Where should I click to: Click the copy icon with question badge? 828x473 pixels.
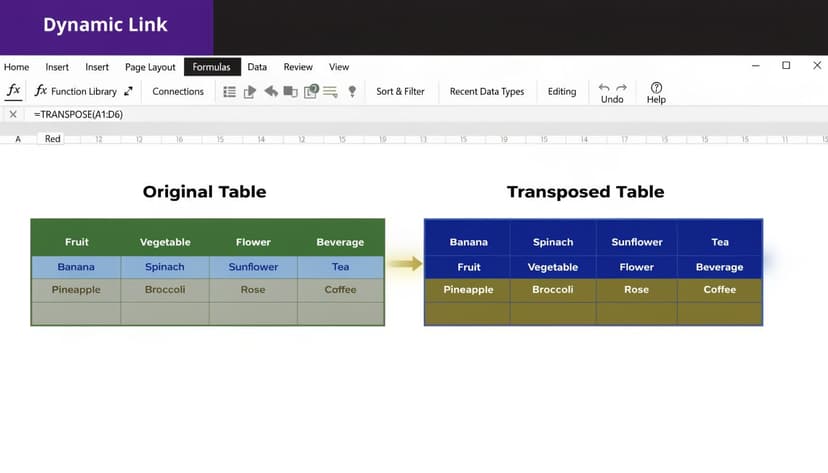point(311,91)
